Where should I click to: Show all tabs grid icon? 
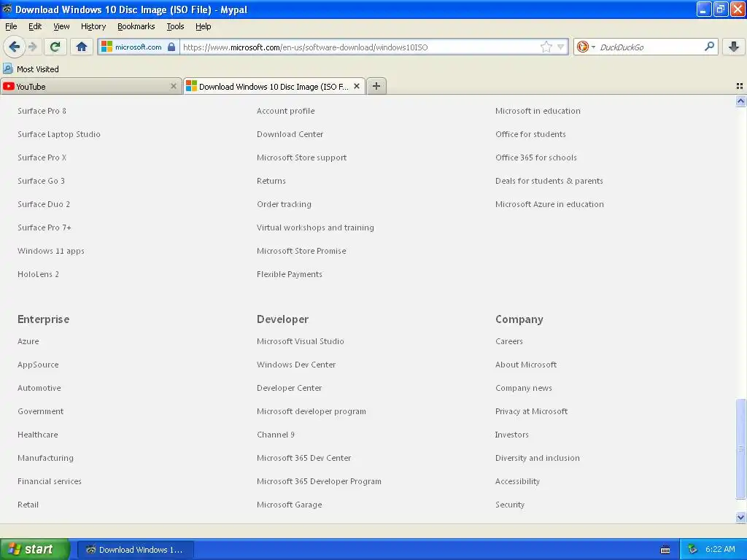point(740,86)
